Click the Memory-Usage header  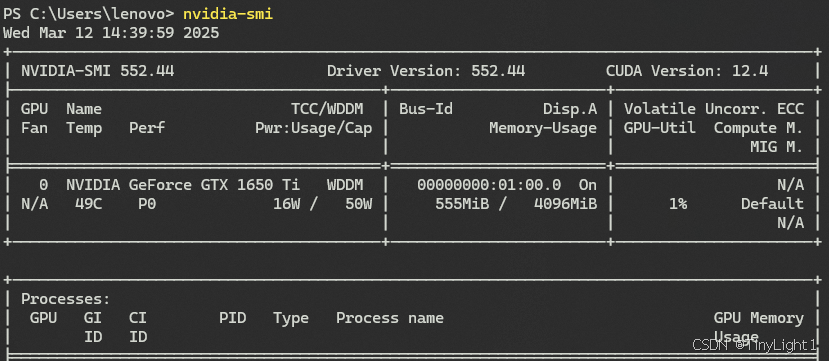coord(543,128)
